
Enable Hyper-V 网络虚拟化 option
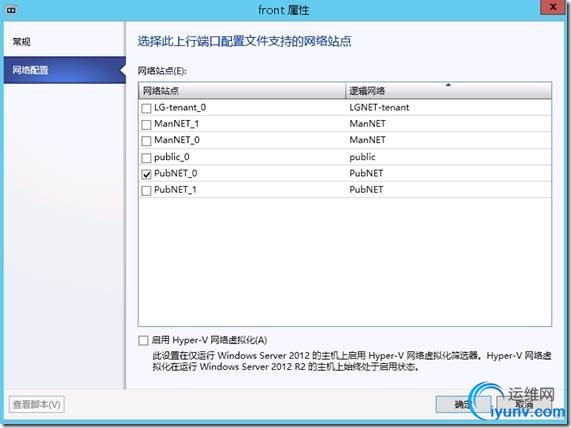point(143,340)
